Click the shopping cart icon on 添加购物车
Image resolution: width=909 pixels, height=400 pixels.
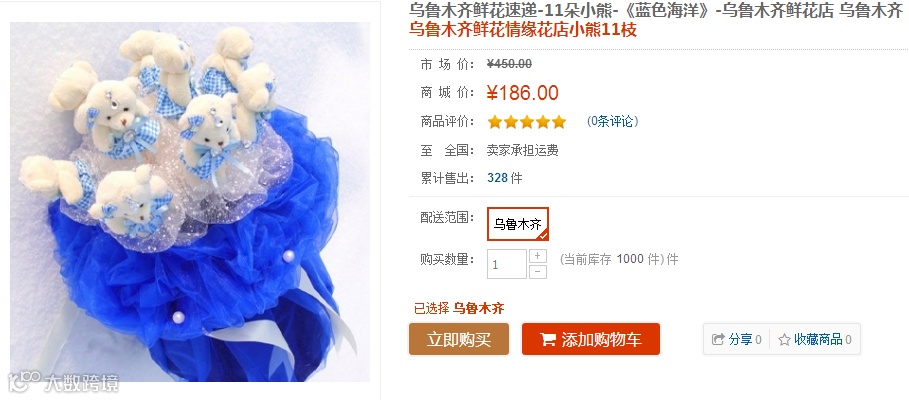click(x=548, y=339)
